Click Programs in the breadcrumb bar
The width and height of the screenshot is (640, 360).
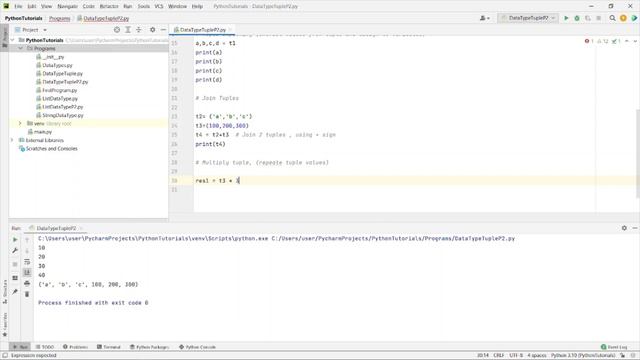tap(60, 18)
